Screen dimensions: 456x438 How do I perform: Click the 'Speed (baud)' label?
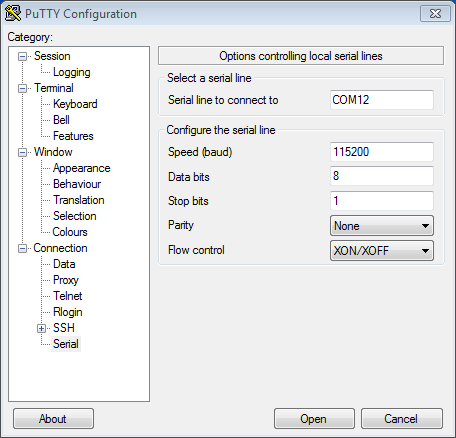(x=200, y=152)
